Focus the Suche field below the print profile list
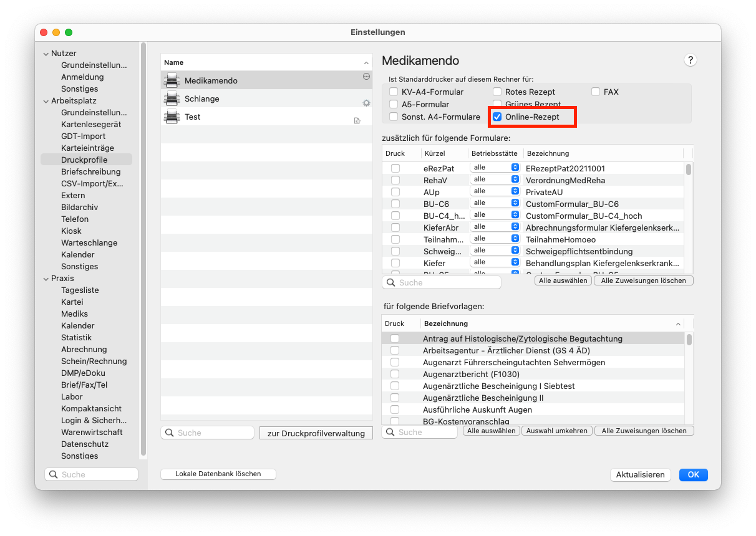The image size is (756, 536). pyautogui.click(x=208, y=433)
